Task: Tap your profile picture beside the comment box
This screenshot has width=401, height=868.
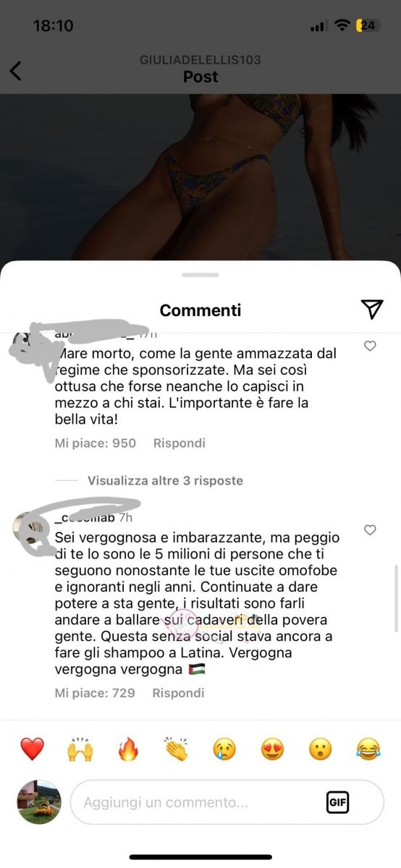Action: point(39,802)
